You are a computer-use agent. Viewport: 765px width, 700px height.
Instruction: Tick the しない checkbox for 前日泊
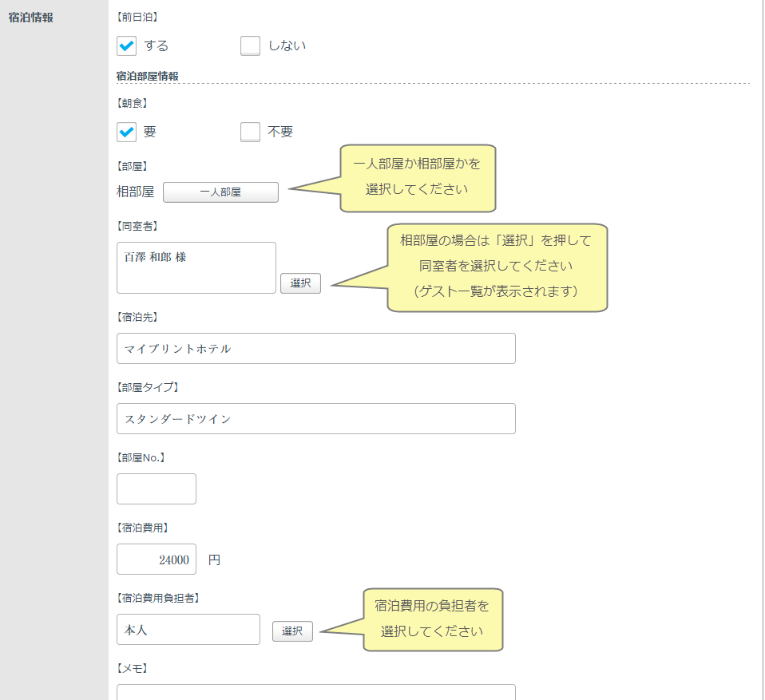(x=251, y=46)
